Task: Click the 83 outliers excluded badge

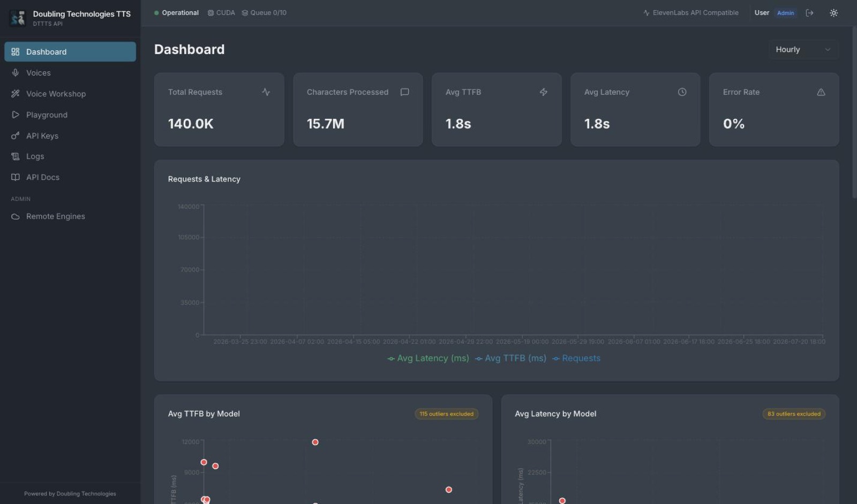Action: point(794,414)
